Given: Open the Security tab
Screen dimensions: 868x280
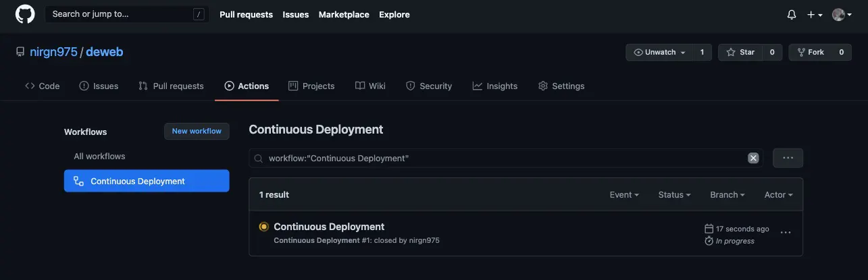Looking at the screenshot, I should tap(429, 86).
